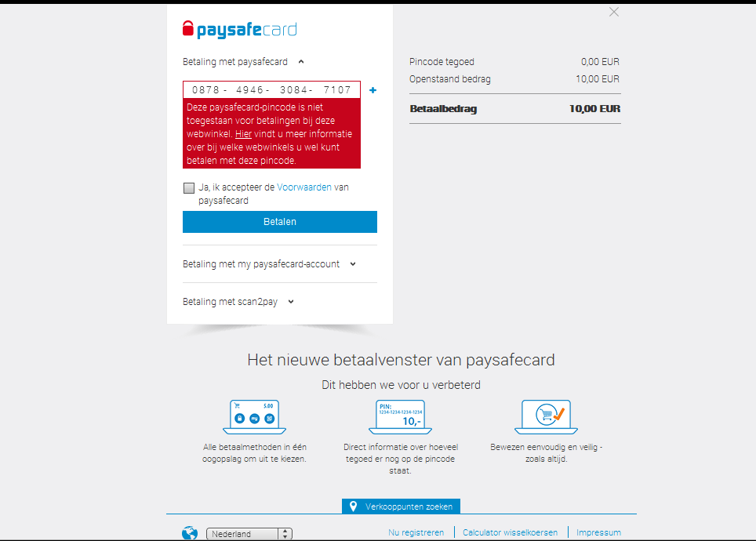Open Calculator wisselkoersen link
Viewport: 756px width, 541px height.
(x=510, y=532)
